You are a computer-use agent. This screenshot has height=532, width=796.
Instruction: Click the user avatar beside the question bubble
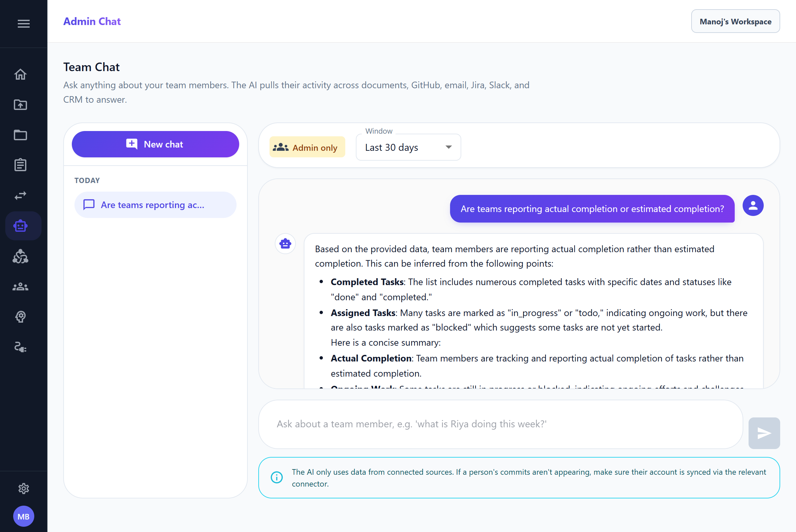(x=753, y=205)
